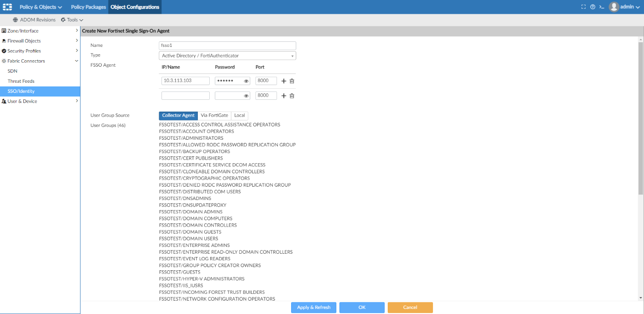Click the User & Device sidebar icon
The image size is (644, 314).
[x=4, y=101]
